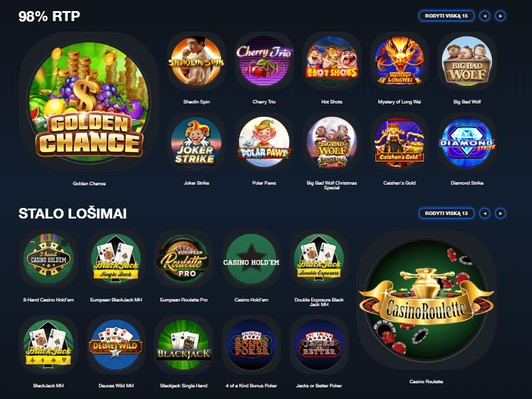Launch the Shaolin Spin slot
The height and width of the screenshot is (399, 532).
pos(196,61)
